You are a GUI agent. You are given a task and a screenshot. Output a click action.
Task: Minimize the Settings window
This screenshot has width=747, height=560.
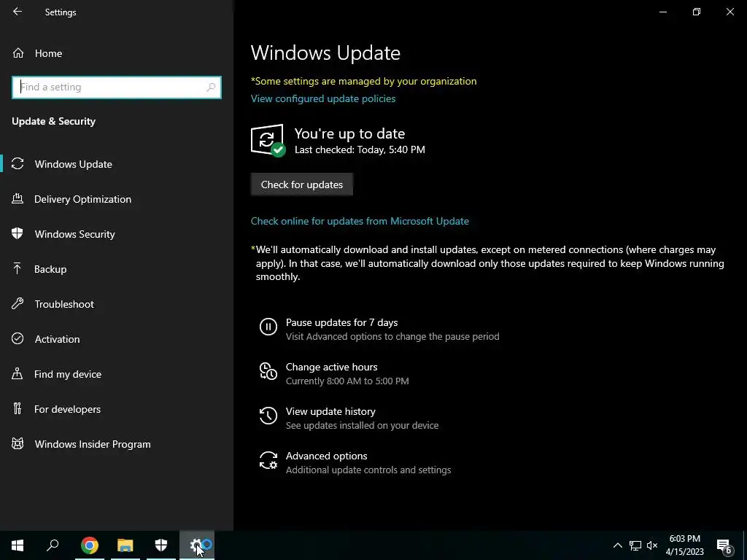(x=662, y=12)
